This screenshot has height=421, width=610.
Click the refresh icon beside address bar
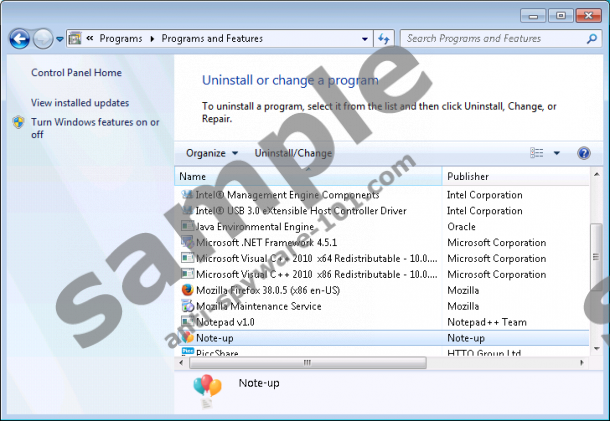[x=384, y=39]
